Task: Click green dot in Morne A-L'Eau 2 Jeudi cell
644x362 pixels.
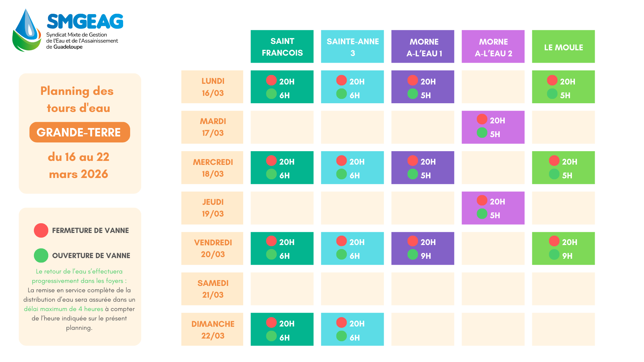Action: pyautogui.click(x=482, y=214)
